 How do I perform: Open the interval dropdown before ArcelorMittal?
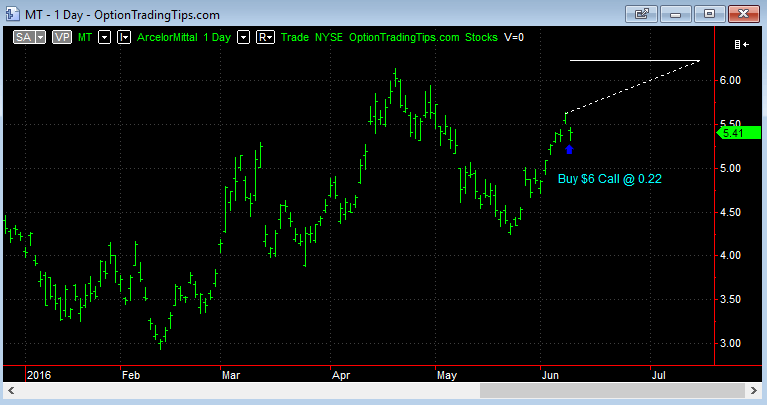click(124, 37)
